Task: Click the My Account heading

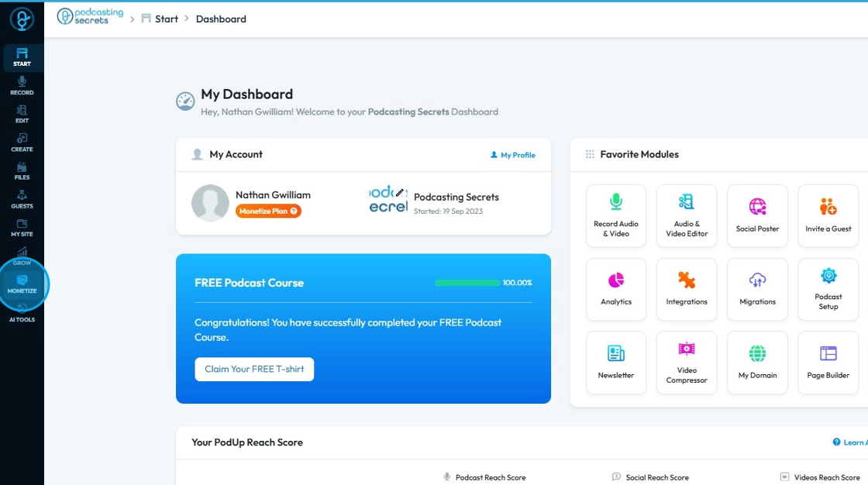Action: tap(236, 154)
